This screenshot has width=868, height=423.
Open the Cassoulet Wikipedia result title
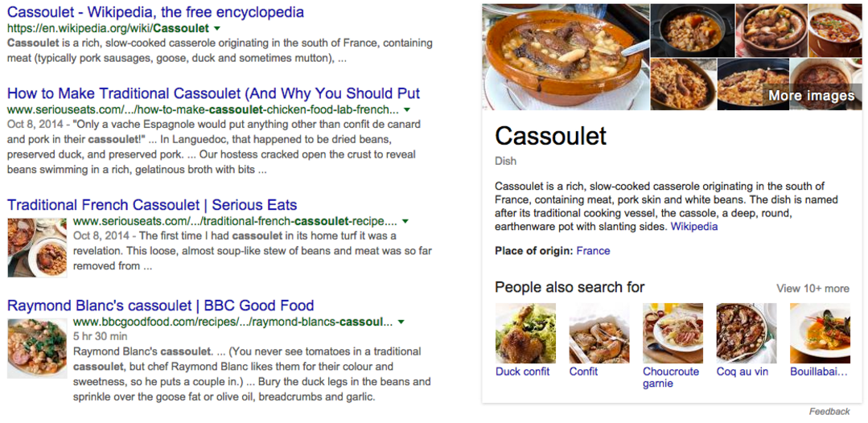155,11
